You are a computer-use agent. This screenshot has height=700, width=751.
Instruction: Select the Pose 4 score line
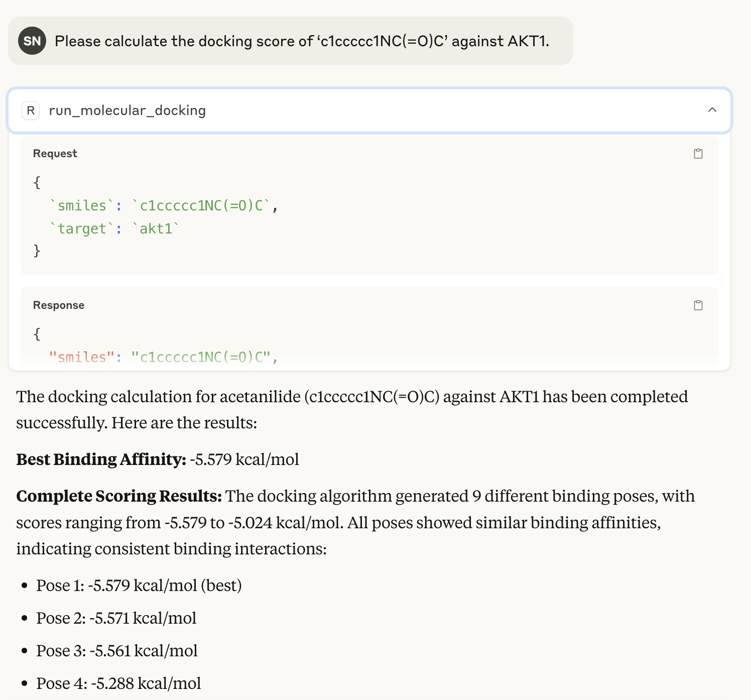[x=118, y=683]
